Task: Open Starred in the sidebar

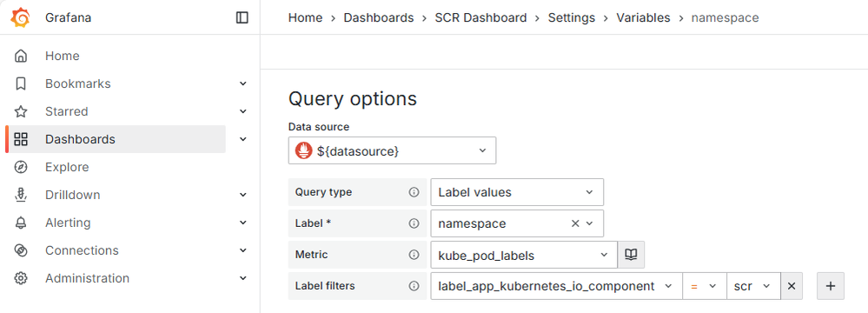Action: 66,111
